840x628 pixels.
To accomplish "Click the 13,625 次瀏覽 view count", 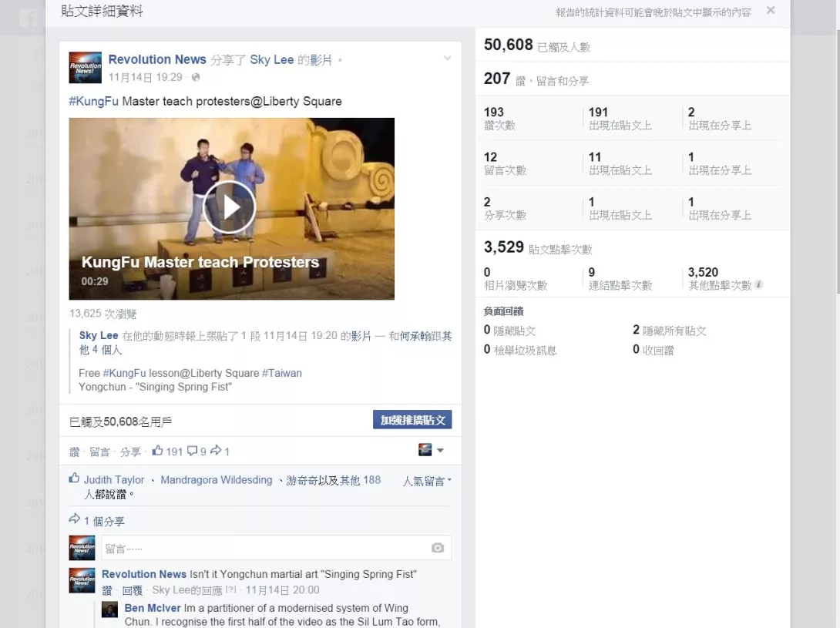I will [102, 314].
